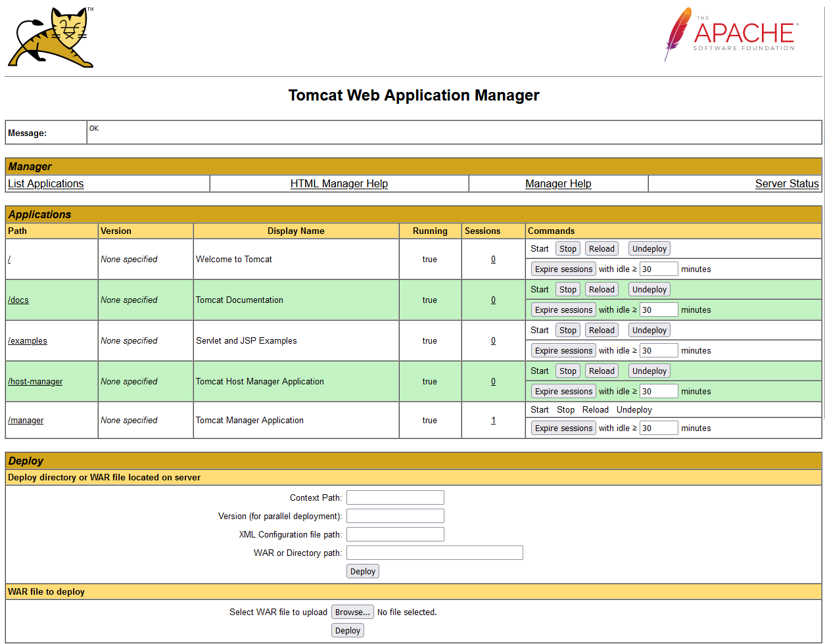The width and height of the screenshot is (825, 644).
Task: Click the Tomcat cat logo
Action: coord(51,37)
